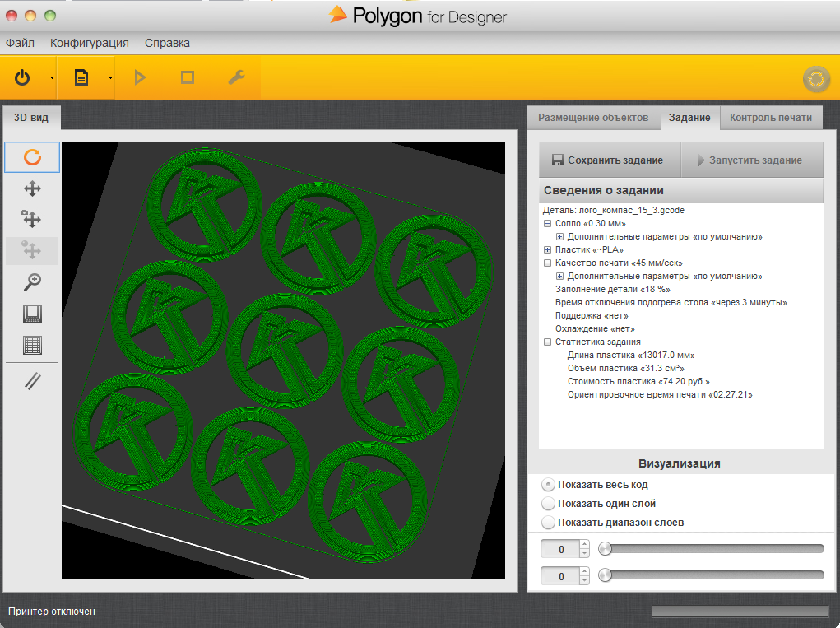The width and height of the screenshot is (840, 628).
Task: Click the second layer number field
Action: 560,577
